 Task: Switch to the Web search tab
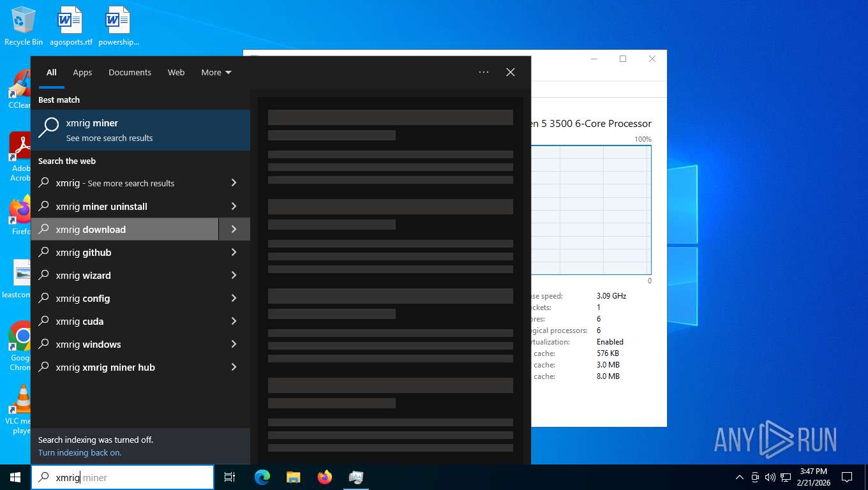pyautogui.click(x=176, y=73)
